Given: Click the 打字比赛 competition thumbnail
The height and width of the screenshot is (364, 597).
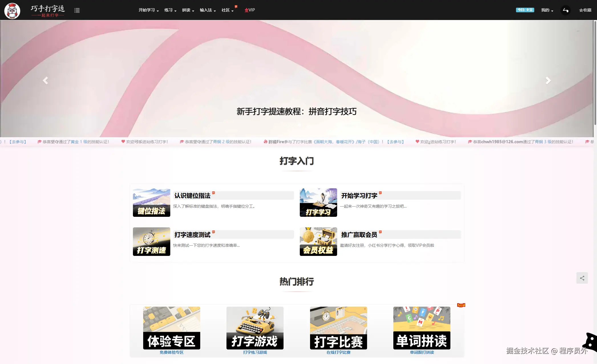Looking at the screenshot, I should (x=338, y=328).
